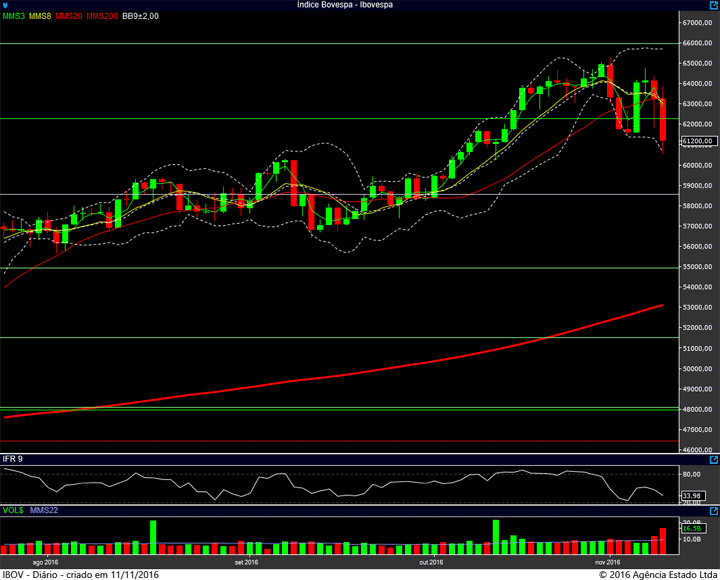
Task: Click the 62000,00 price axis label
Action: (x=697, y=124)
